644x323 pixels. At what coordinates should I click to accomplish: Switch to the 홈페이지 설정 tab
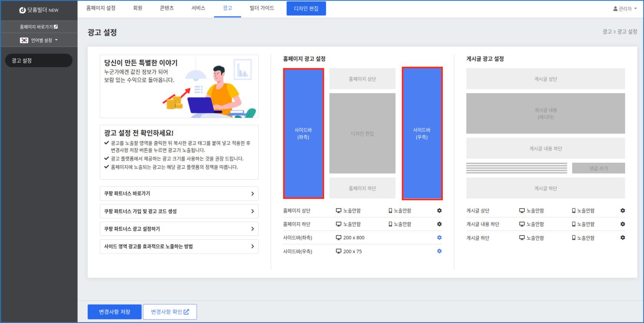click(x=101, y=8)
